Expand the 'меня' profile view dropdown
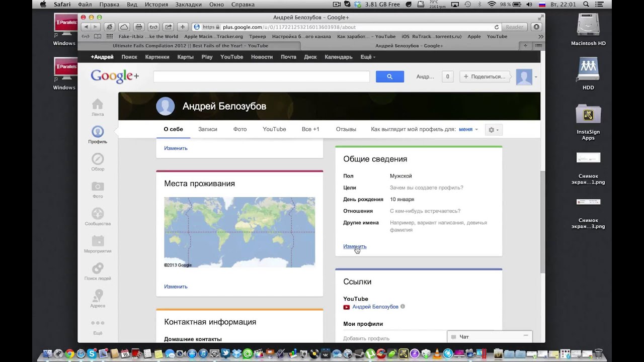Screen dimensions: 644x362 point(468,129)
